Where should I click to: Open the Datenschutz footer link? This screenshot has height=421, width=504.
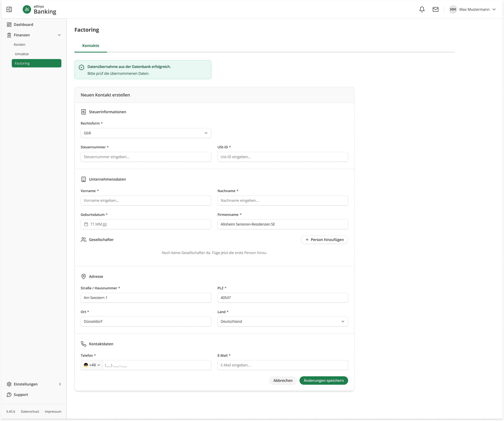[x=30, y=411]
